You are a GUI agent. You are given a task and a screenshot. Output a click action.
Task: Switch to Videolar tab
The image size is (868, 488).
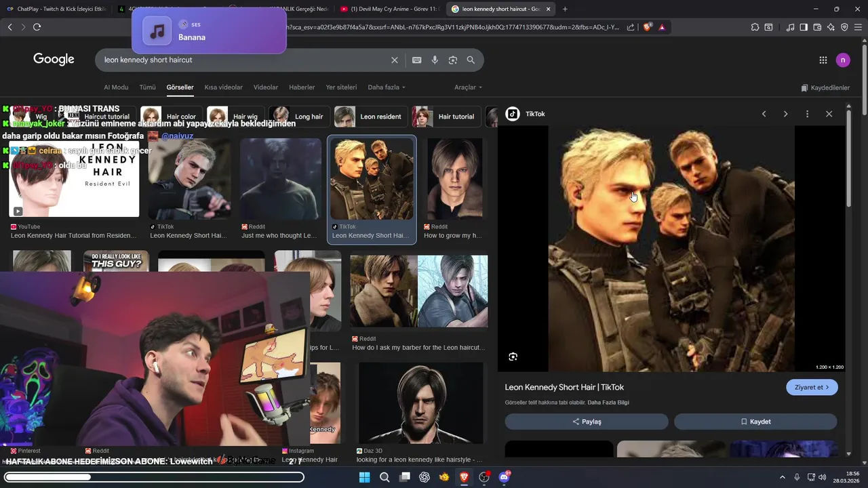click(266, 87)
